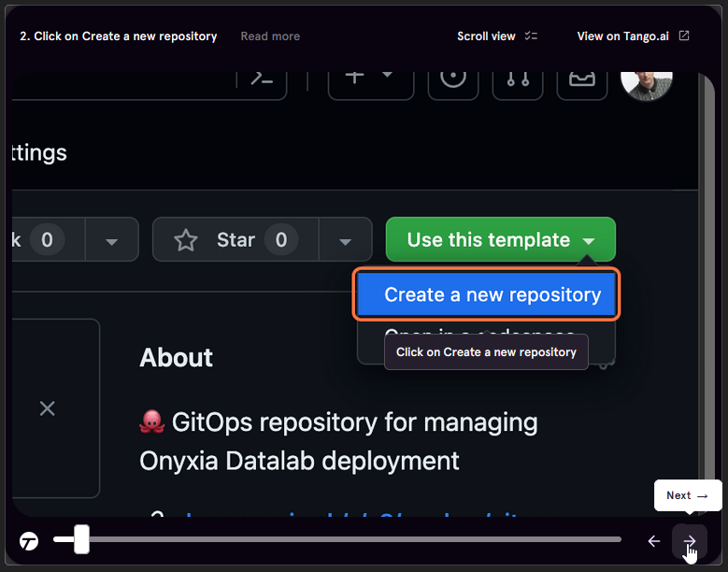
Task: Click the issues circle icon in header
Action: pos(453,79)
